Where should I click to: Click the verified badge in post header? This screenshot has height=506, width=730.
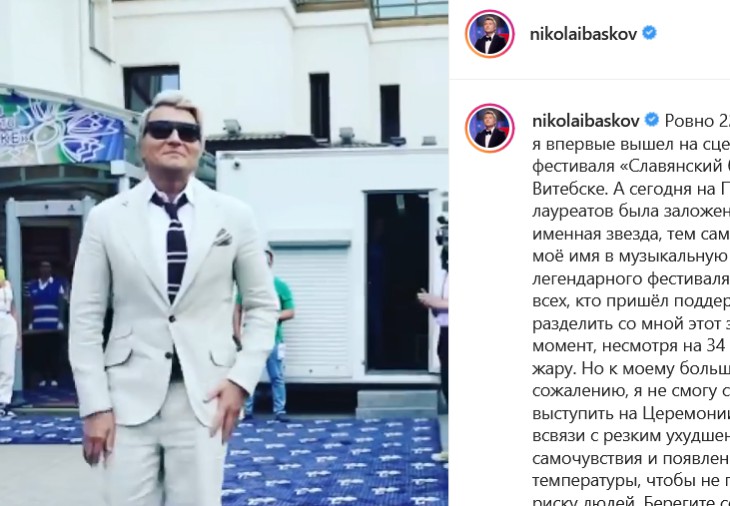click(649, 34)
